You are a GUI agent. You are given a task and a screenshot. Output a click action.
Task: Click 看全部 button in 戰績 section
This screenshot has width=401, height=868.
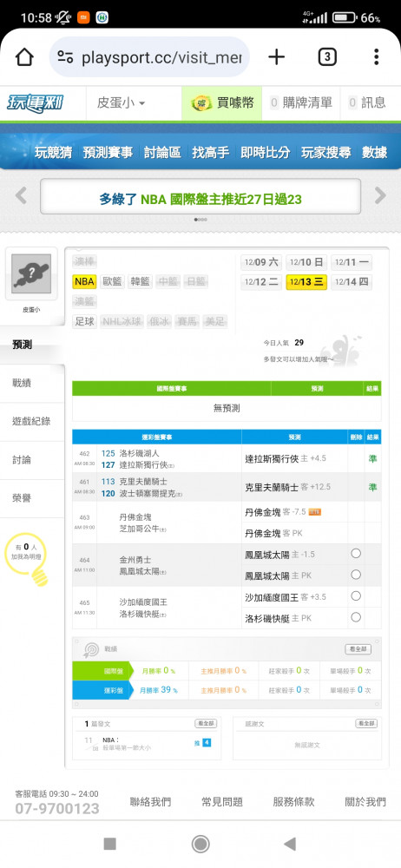[x=358, y=648]
